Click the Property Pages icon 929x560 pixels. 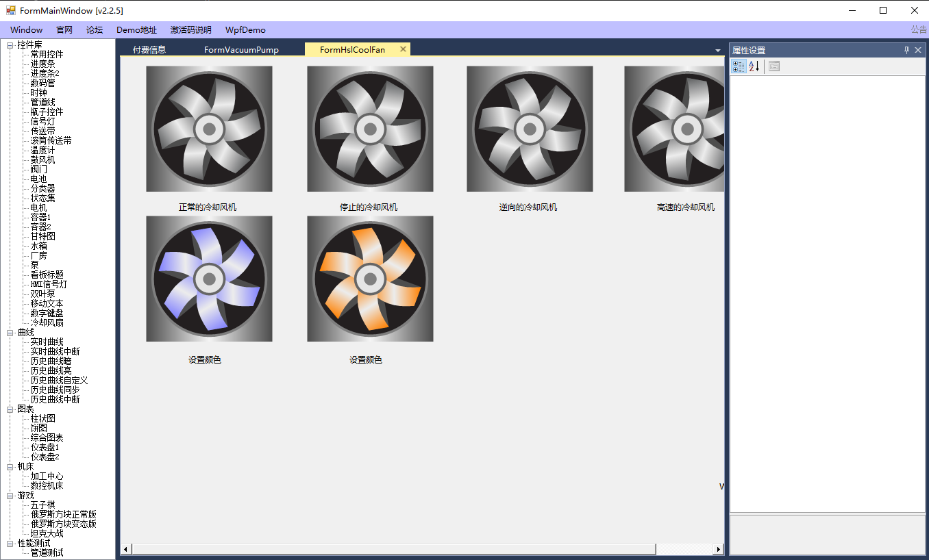point(774,66)
